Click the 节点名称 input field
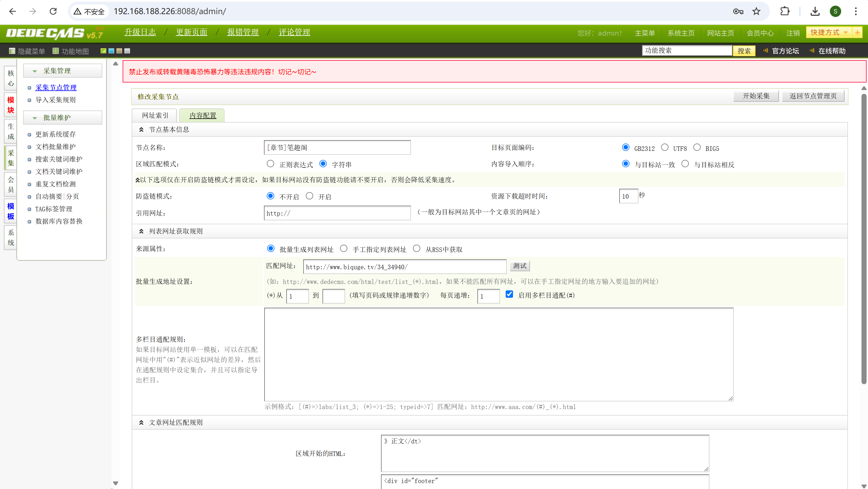The height and width of the screenshot is (489, 868). [337, 147]
